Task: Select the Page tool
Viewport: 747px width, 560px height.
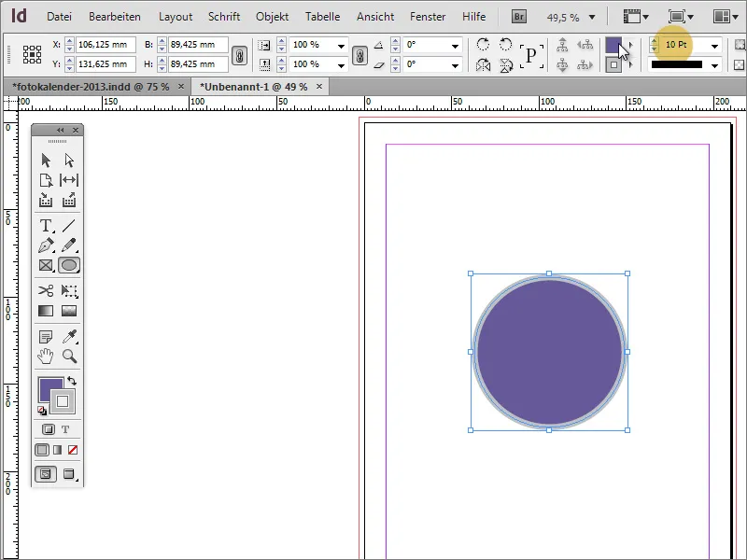Action: [x=46, y=180]
